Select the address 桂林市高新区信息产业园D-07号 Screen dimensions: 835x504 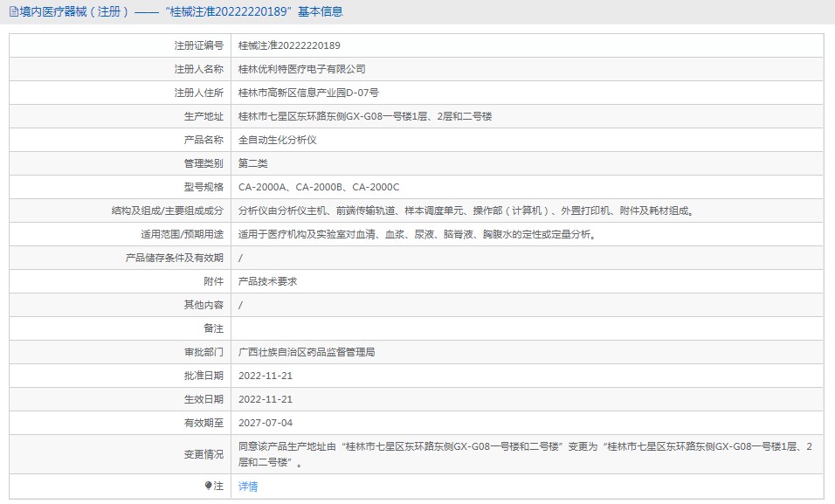(x=308, y=93)
